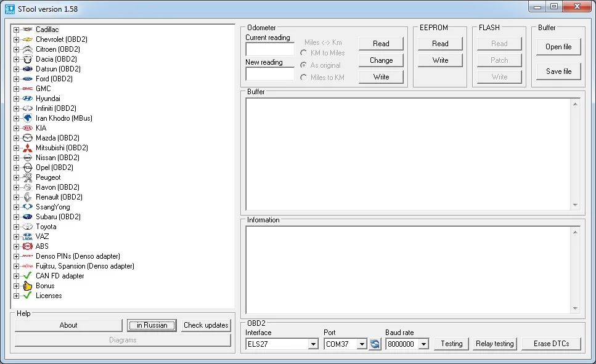Click the Iran Khodro horse logo icon
596x364 pixels.
click(27, 118)
